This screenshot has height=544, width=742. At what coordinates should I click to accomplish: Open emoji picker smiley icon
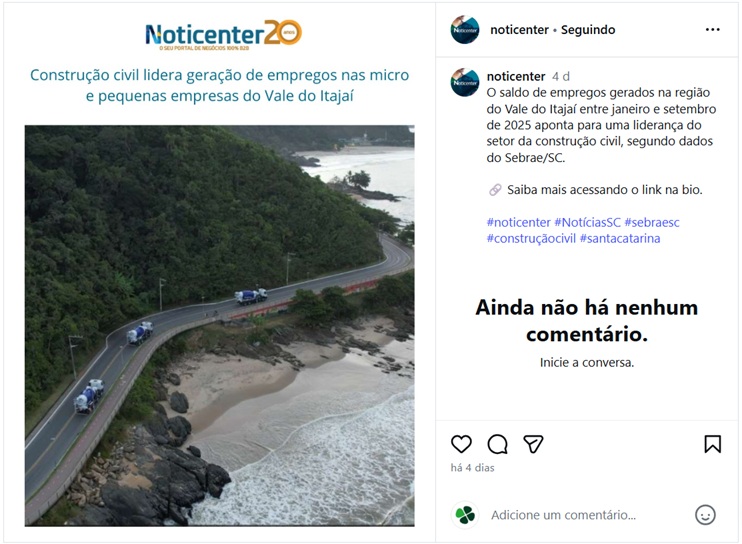[705, 515]
